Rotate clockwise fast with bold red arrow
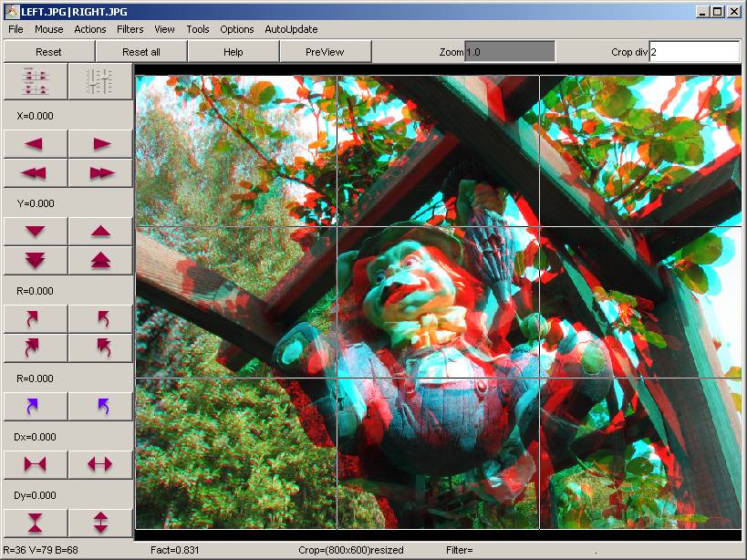The image size is (747, 560). point(36,347)
